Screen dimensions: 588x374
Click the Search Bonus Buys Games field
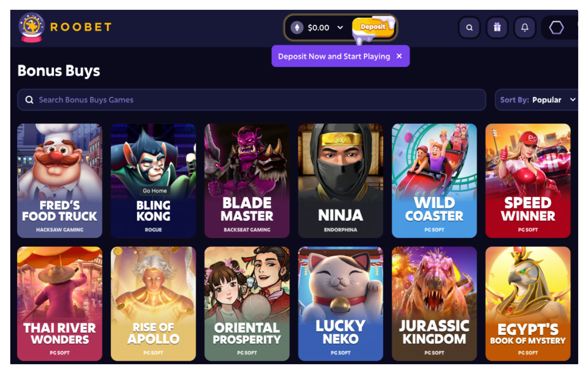pos(252,100)
